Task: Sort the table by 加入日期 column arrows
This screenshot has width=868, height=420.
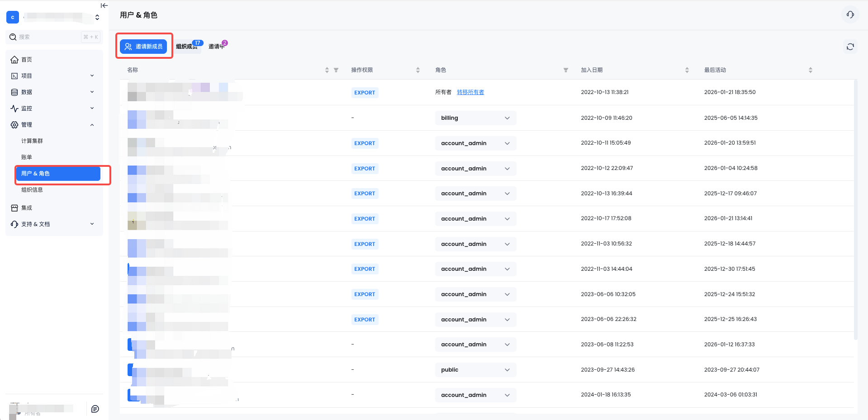Action: click(x=687, y=70)
